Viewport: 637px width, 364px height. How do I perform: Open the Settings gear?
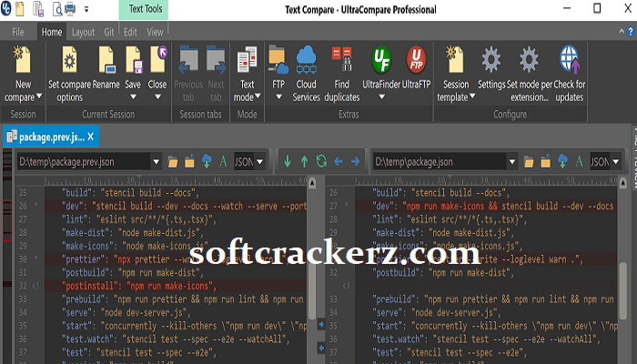pyautogui.click(x=491, y=60)
